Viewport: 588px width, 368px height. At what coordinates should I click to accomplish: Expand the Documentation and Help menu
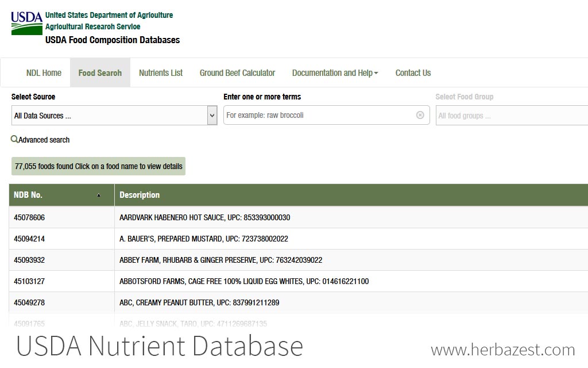[x=335, y=73]
